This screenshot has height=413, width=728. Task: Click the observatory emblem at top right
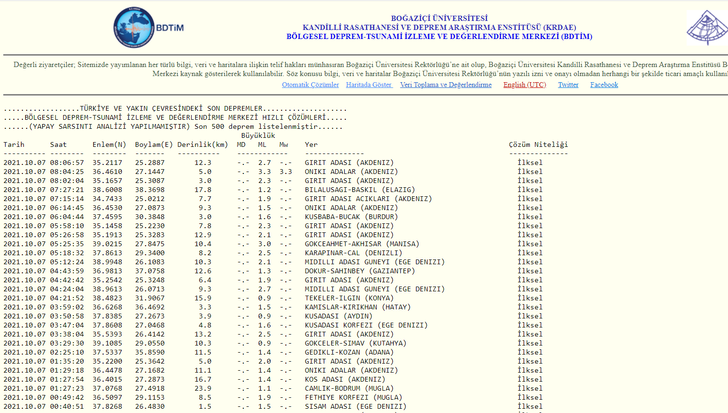708,29
